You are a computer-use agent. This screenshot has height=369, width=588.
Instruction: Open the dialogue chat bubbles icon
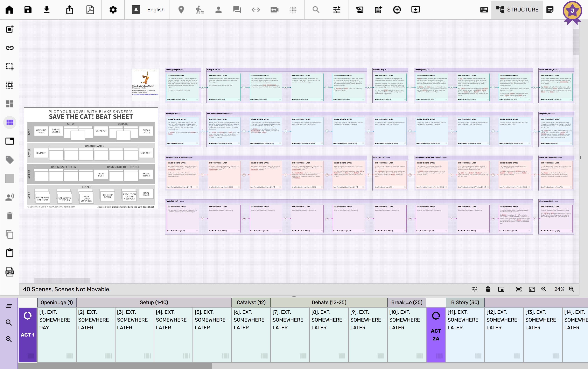click(237, 10)
